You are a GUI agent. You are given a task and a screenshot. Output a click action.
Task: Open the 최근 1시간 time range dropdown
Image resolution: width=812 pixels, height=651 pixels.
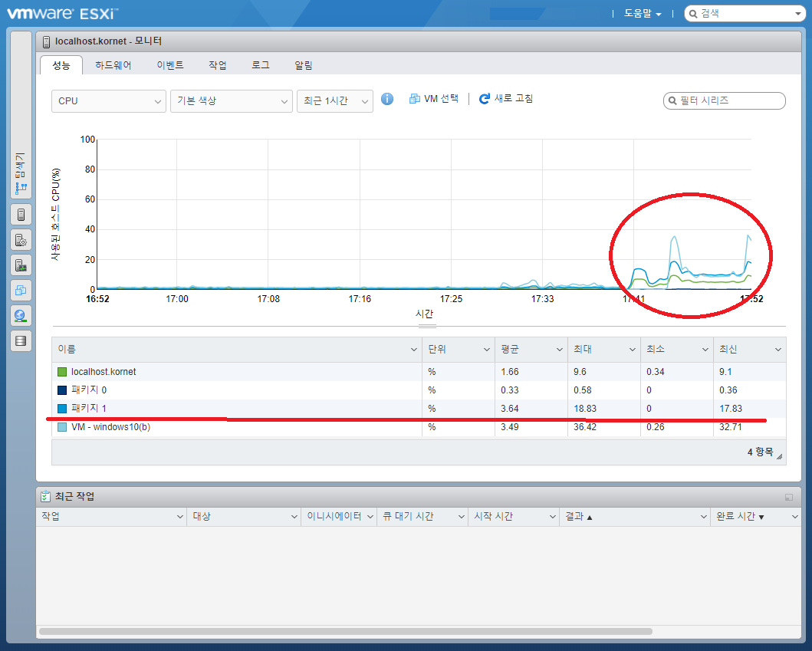pyautogui.click(x=335, y=101)
